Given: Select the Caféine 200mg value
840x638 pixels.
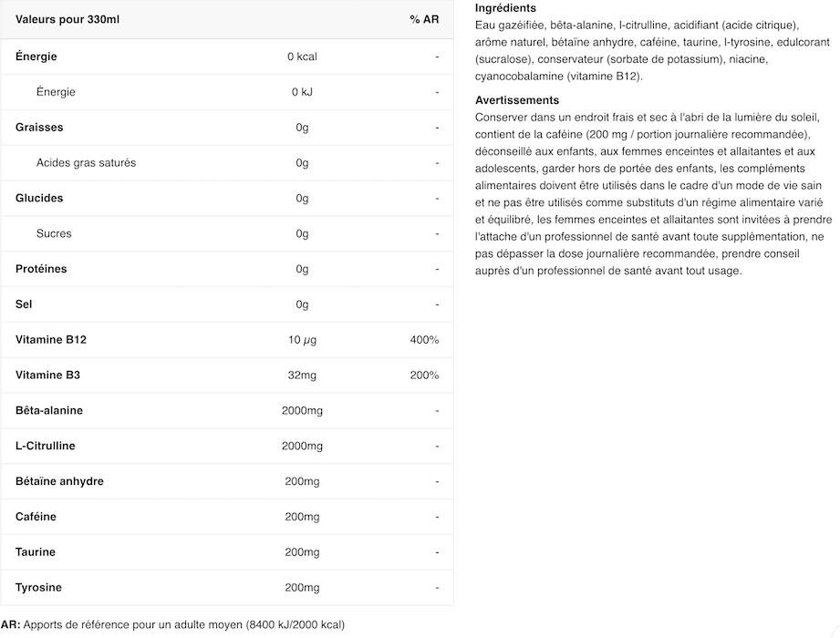Looking at the screenshot, I should point(302,517).
